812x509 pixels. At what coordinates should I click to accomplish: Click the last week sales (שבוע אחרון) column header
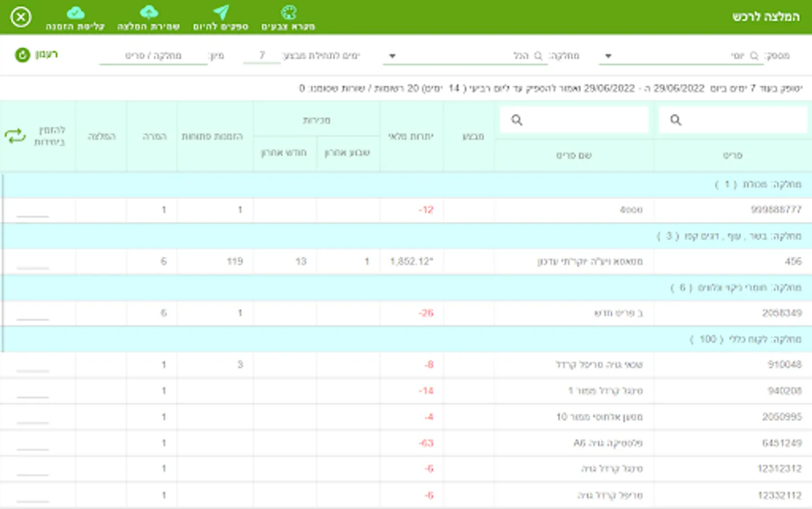(x=347, y=153)
